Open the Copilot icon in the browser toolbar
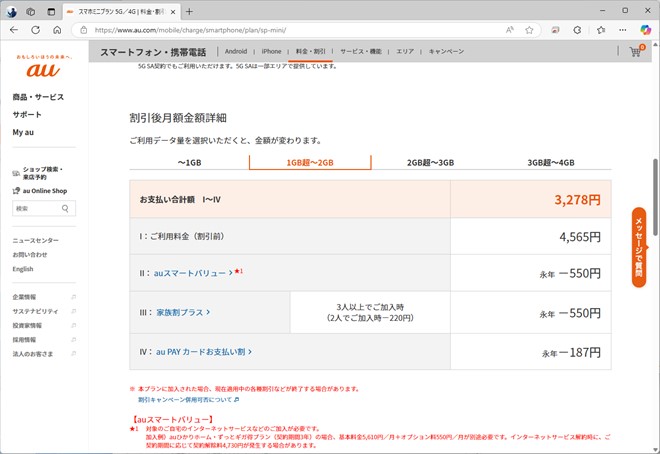660x454 pixels. [x=645, y=30]
